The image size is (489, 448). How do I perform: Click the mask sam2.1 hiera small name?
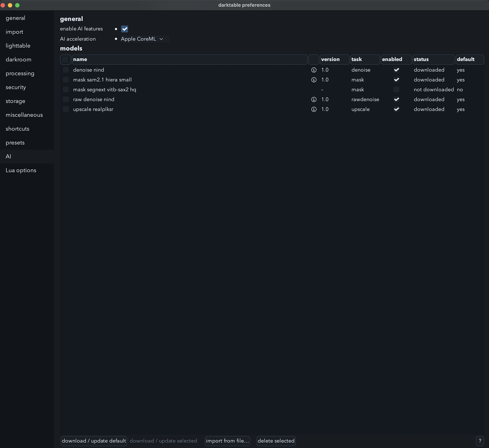coord(102,80)
